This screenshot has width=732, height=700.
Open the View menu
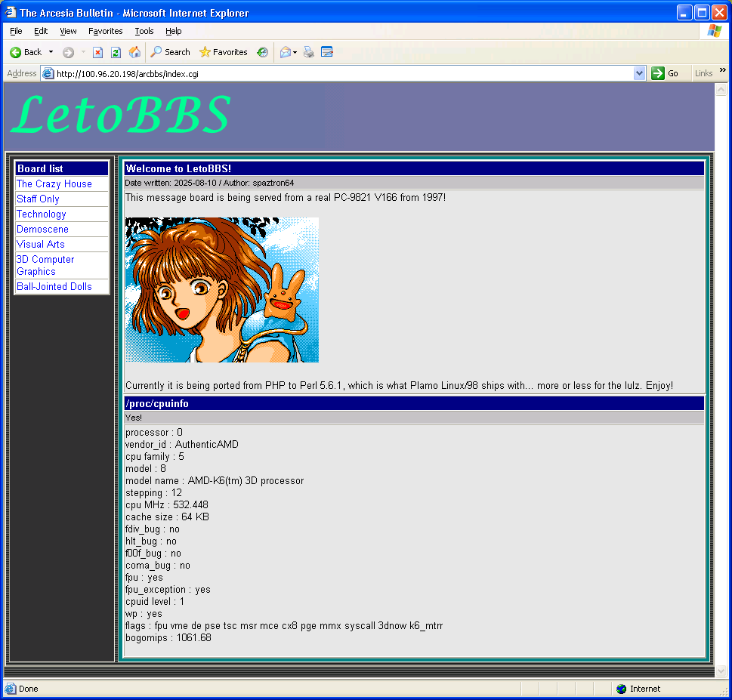(x=68, y=31)
